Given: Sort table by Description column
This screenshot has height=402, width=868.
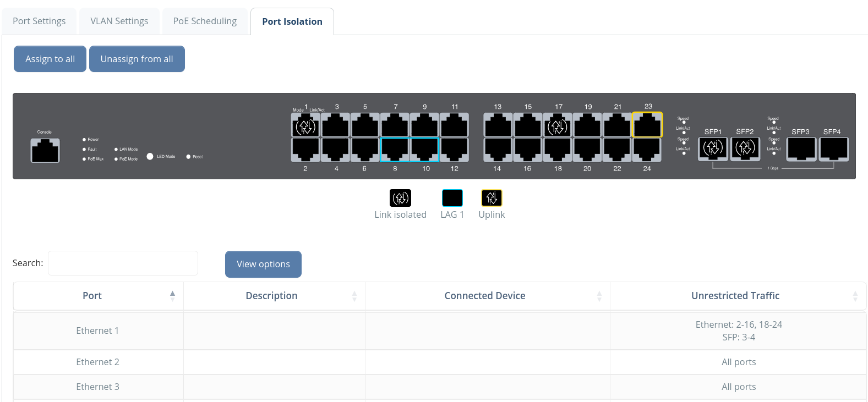Looking at the screenshot, I should pos(274,296).
